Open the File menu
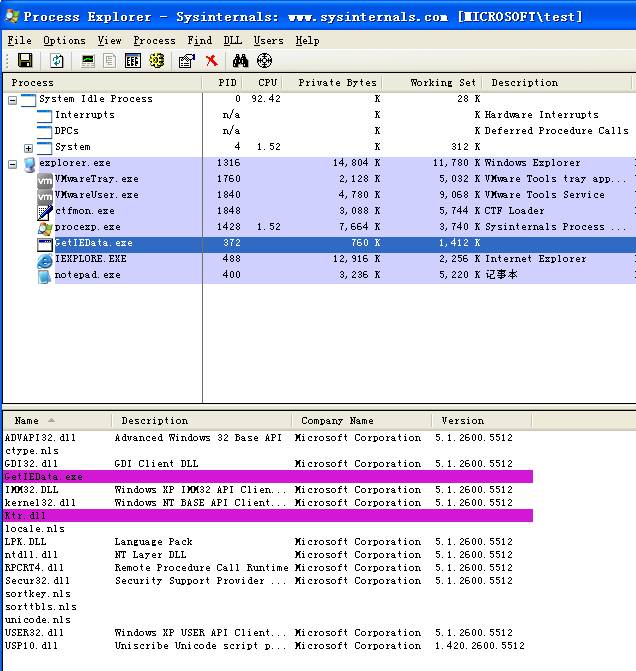This screenshot has width=636, height=671. 20,41
